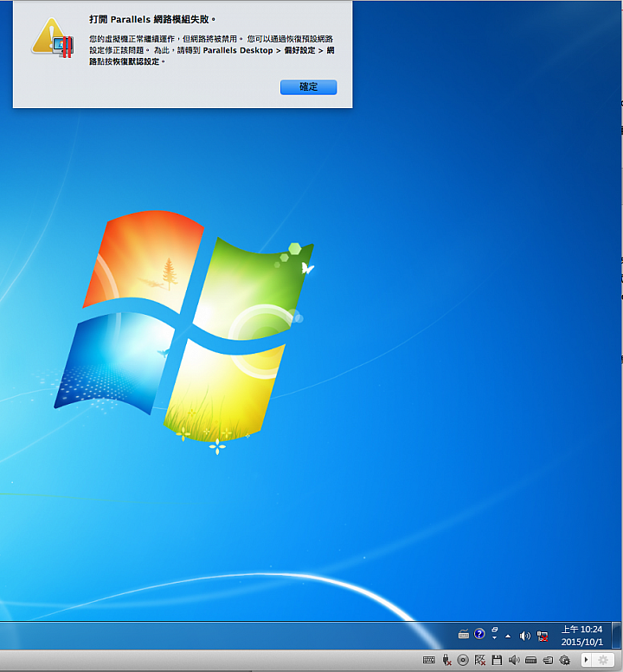
Task: Open the Windows IME keyboard tray icon
Action: pyautogui.click(x=464, y=632)
